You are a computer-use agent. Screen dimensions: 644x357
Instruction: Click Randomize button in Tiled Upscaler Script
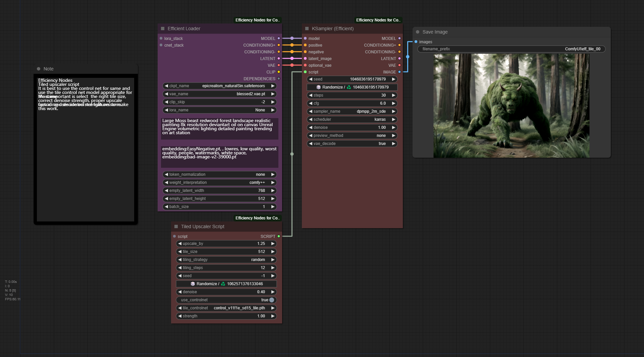pyautogui.click(x=226, y=284)
